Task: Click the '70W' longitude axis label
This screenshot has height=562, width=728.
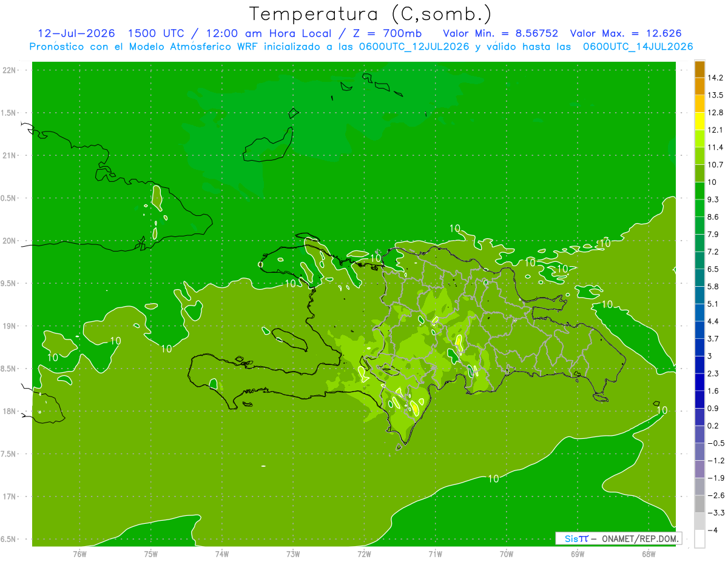Action: pyautogui.click(x=506, y=554)
